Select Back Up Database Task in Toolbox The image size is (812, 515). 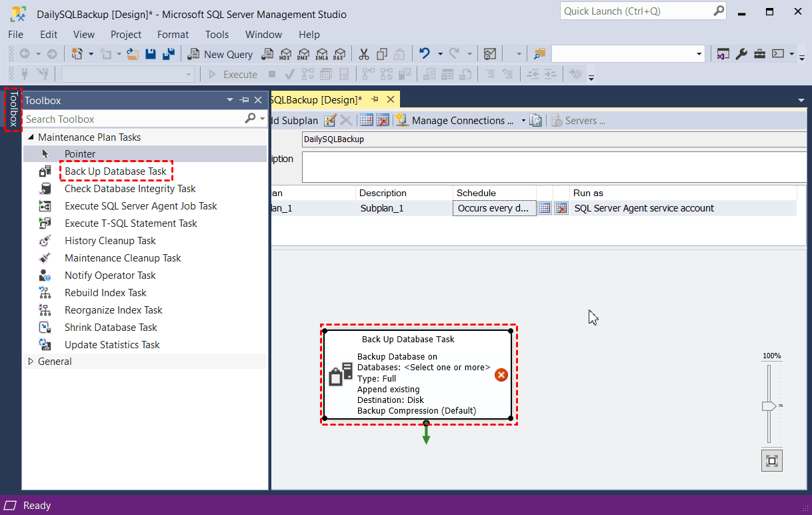pos(145,171)
